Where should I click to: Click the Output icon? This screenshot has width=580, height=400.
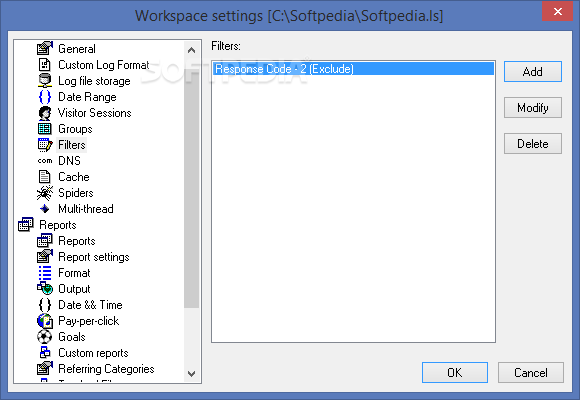coord(45,289)
